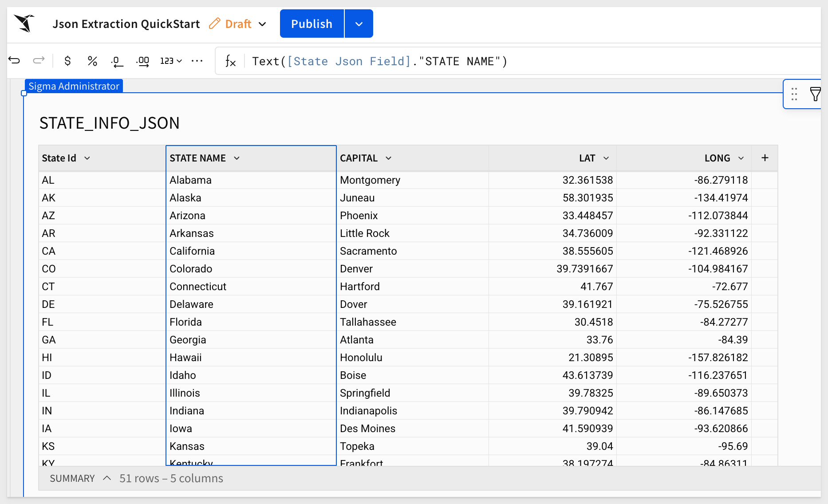The width and height of the screenshot is (828, 504).
Task: Select the -104.984167 longitude cell
Action: tap(684, 269)
